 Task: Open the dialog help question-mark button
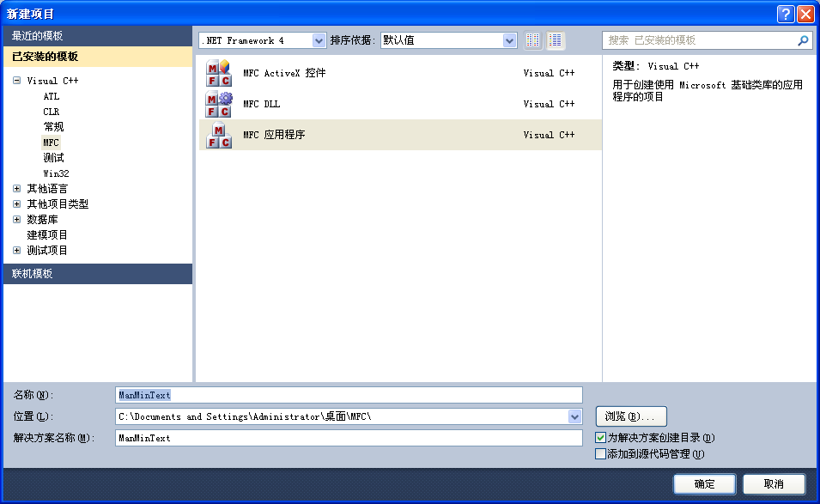pyautogui.click(x=786, y=14)
